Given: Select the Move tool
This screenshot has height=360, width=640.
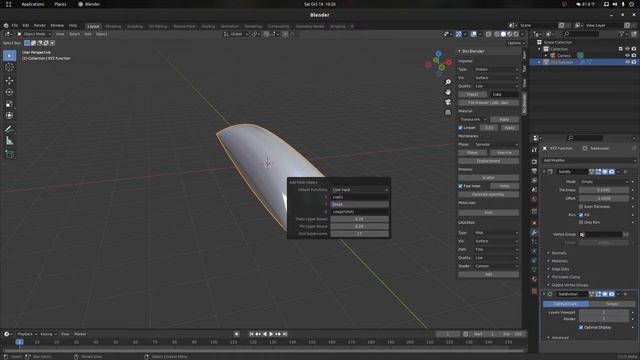Looking at the screenshot, I should point(9,80).
